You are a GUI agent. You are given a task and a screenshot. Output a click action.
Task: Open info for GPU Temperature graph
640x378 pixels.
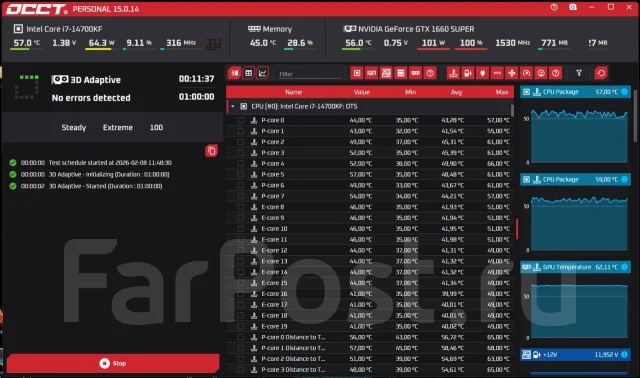click(x=624, y=267)
